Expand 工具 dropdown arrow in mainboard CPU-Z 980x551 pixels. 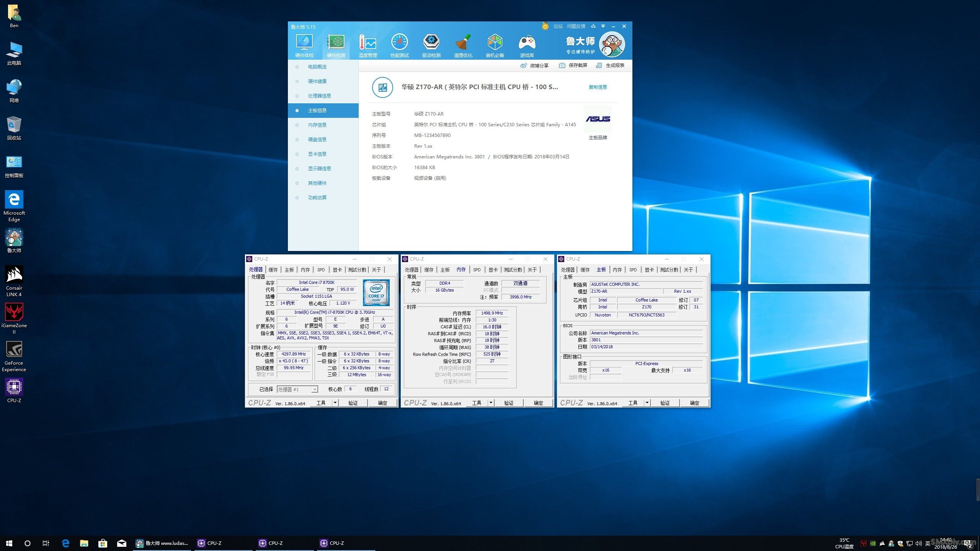click(x=647, y=403)
